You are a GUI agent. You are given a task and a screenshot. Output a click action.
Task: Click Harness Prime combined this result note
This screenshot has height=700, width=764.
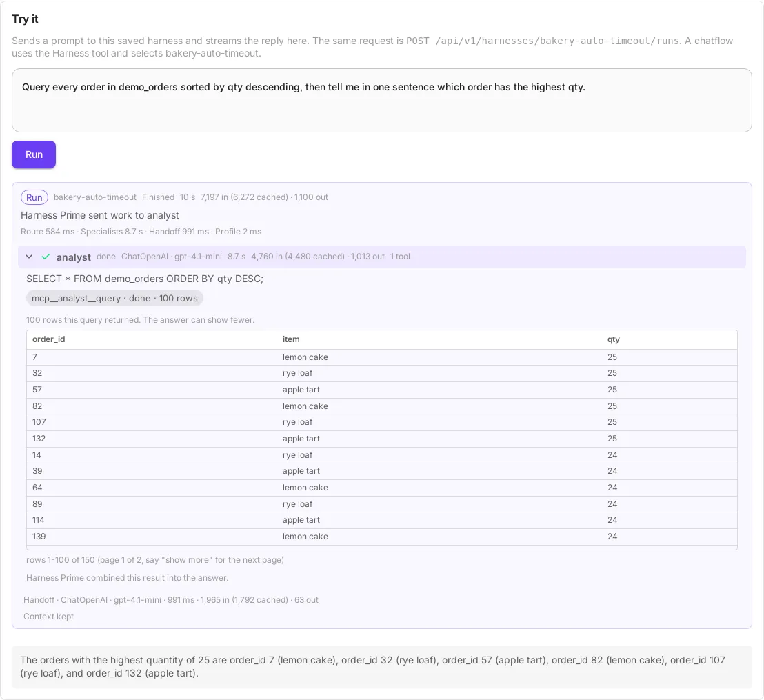click(127, 578)
